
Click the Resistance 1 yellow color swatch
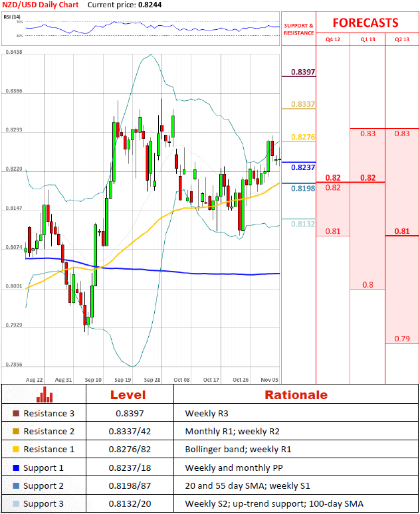pyautogui.click(x=16, y=449)
